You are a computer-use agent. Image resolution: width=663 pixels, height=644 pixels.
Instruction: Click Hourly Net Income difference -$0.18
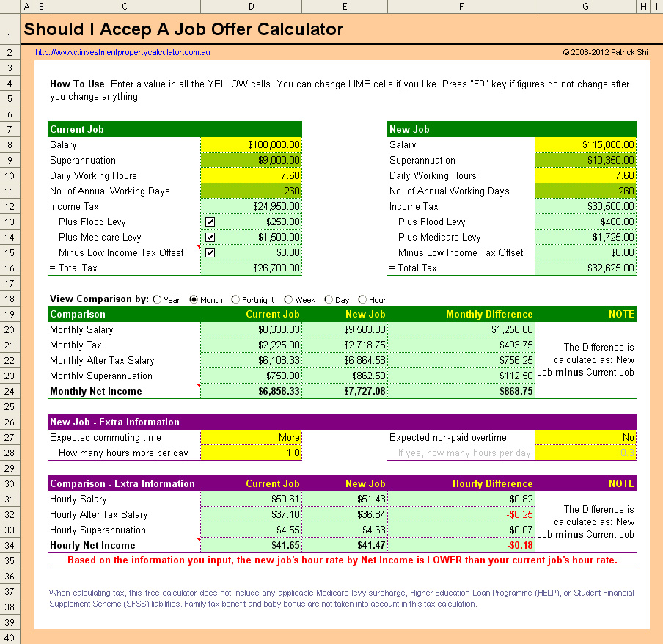pyautogui.click(x=461, y=546)
